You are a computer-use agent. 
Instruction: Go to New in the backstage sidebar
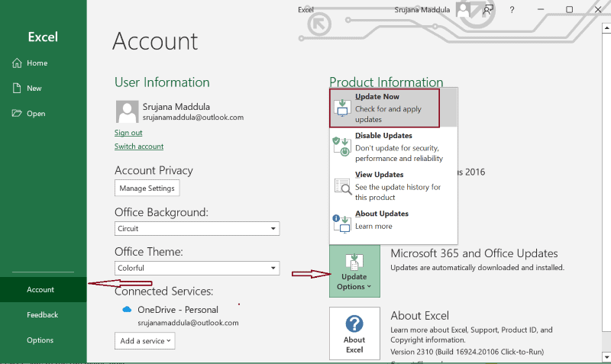point(44,88)
